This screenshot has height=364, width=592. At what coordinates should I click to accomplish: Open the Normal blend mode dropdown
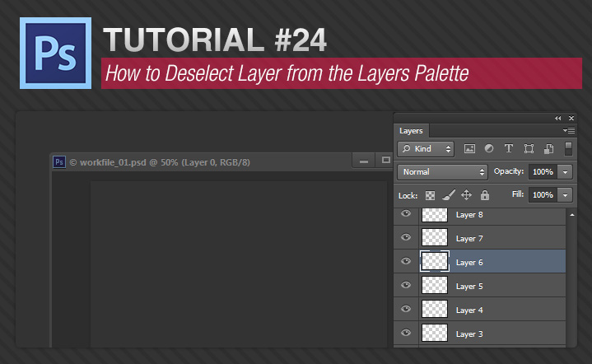click(x=443, y=172)
